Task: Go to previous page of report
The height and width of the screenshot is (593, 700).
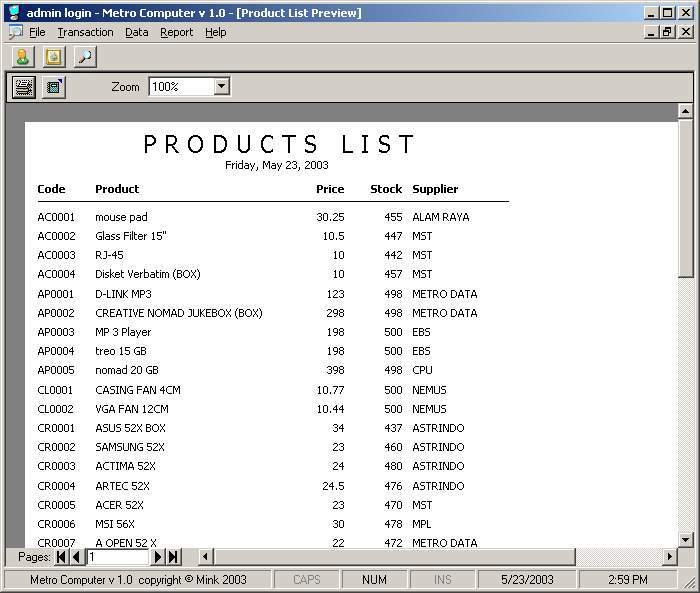Action: [x=77, y=557]
